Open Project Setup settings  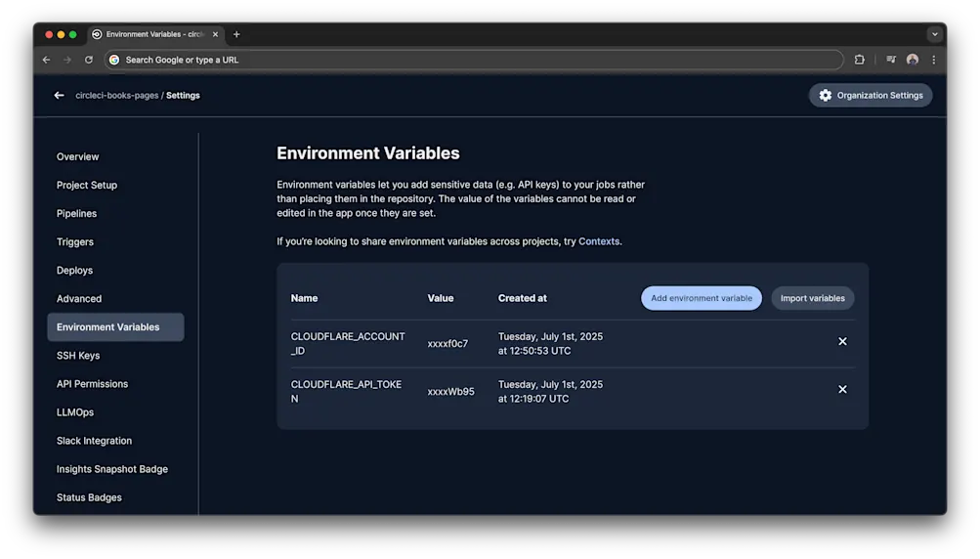(87, 185)
